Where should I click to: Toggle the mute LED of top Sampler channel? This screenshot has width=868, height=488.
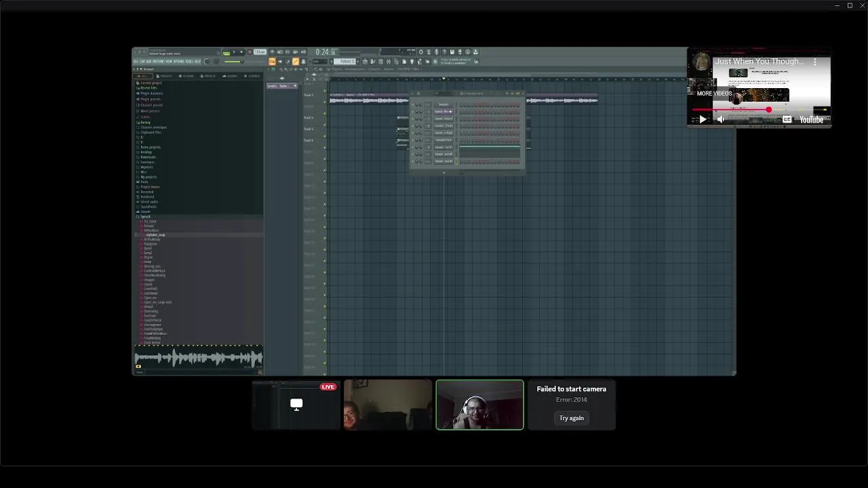pyautogui.click(x=413, y=104)
